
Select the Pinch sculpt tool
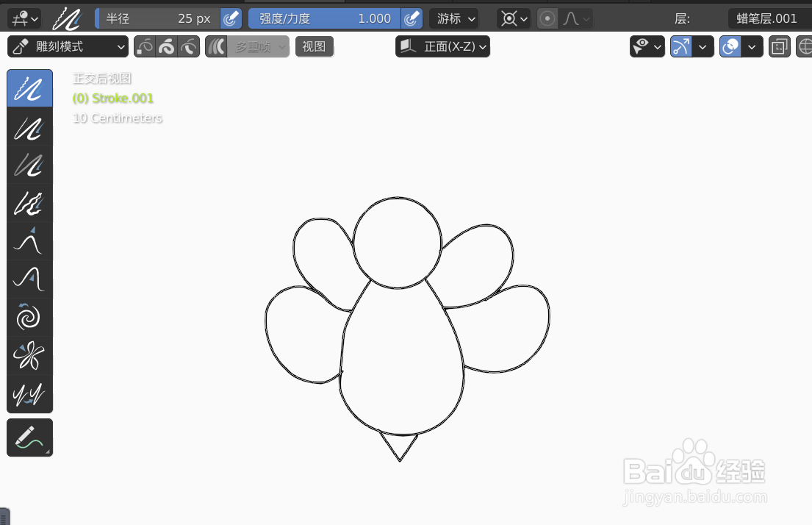coord(29,356)
